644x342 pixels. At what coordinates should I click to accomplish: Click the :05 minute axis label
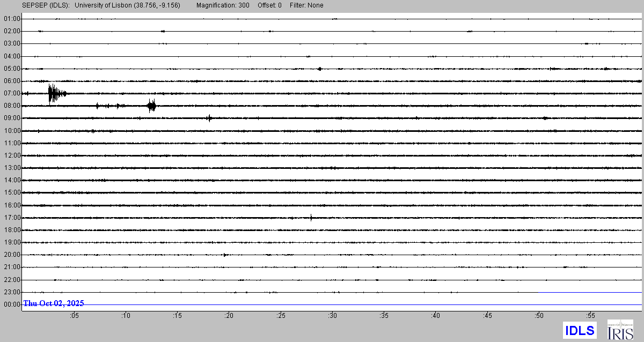(74, 315)
